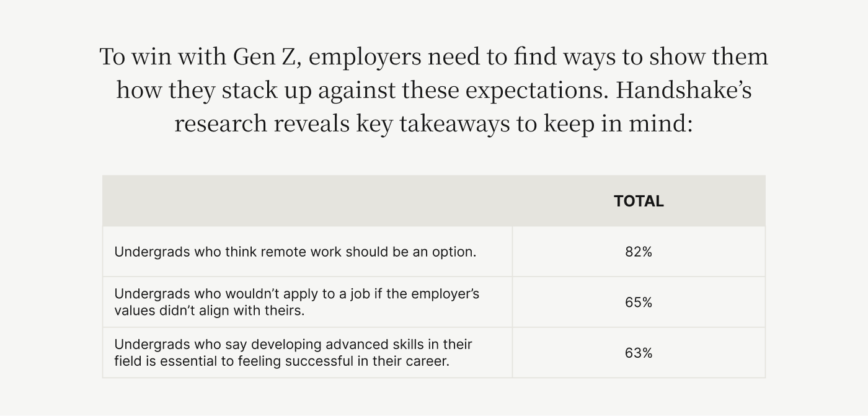Click 'Undergrads who wouldn't apply' text line
The image size is (868, 416).
coord(297,293)
